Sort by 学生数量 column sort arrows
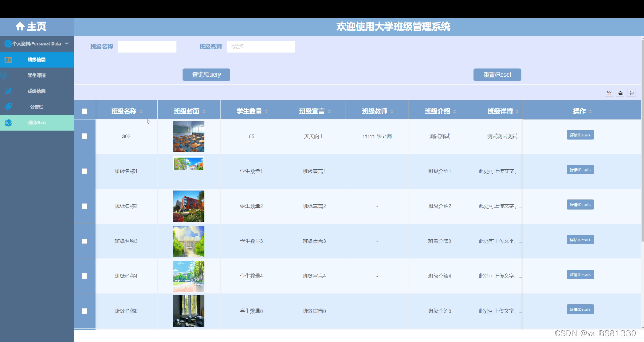This screenshot has height=342, width=644. point(267,111)
